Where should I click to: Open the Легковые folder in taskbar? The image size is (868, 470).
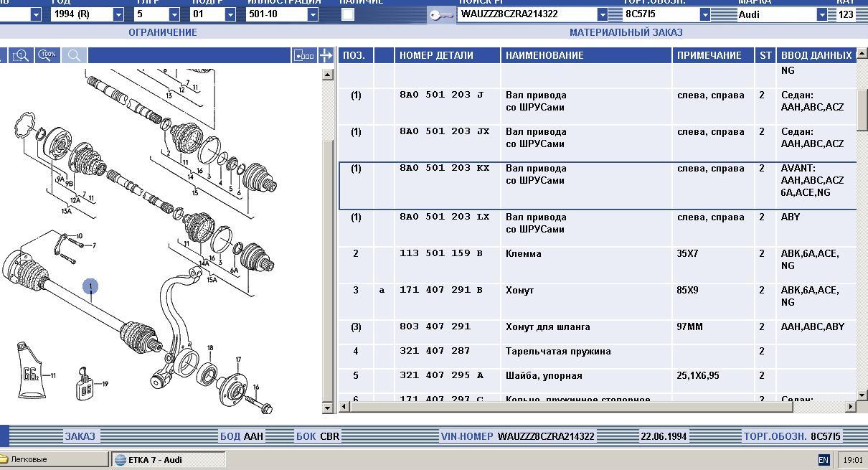coord(29,459)
